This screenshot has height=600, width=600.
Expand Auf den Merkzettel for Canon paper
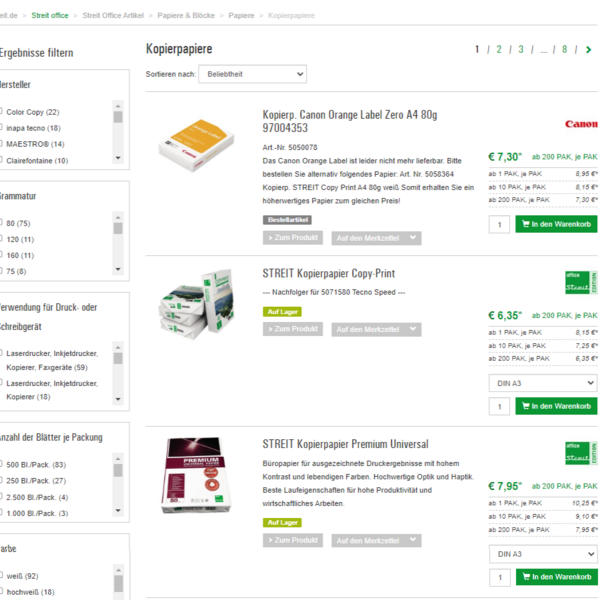point(376,238)
